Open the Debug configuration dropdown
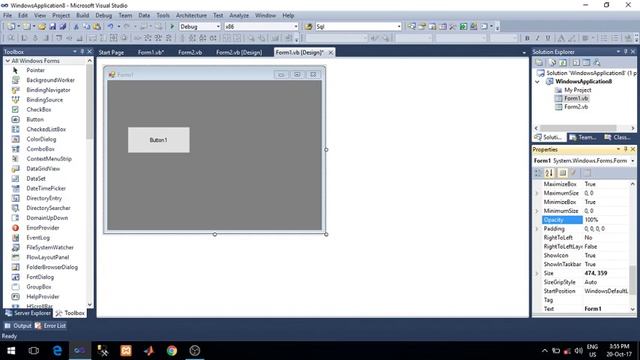The width and height of the screenshot is (640, 360). (x=218, y=27)
